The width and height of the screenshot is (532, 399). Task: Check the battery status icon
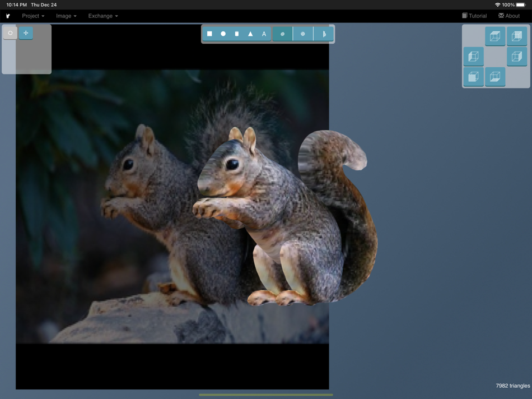(521, 4)
